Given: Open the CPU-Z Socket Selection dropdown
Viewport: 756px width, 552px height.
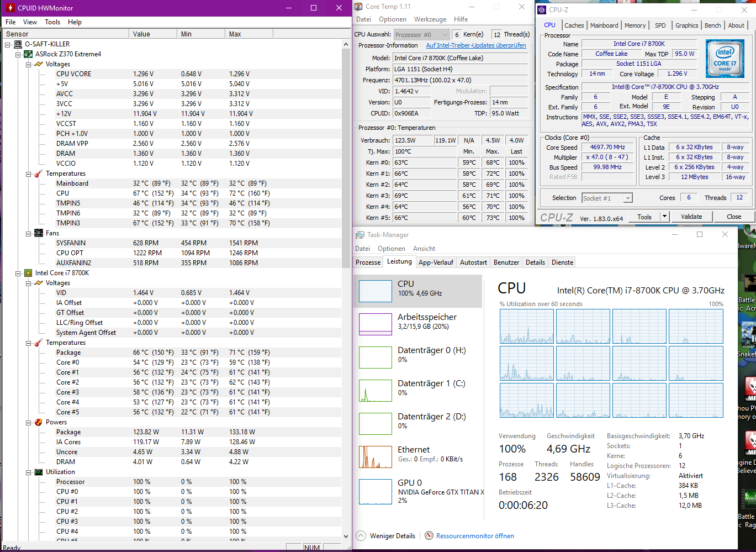Looking at the screenshot, I should click(607, 198).
